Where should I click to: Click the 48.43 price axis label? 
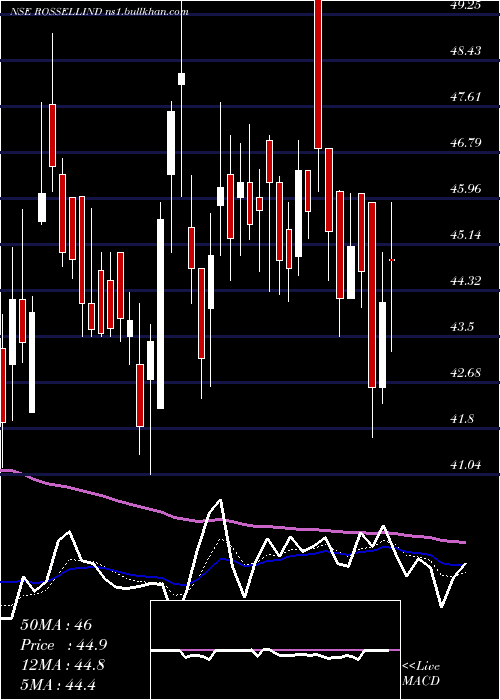pos(465,51)
